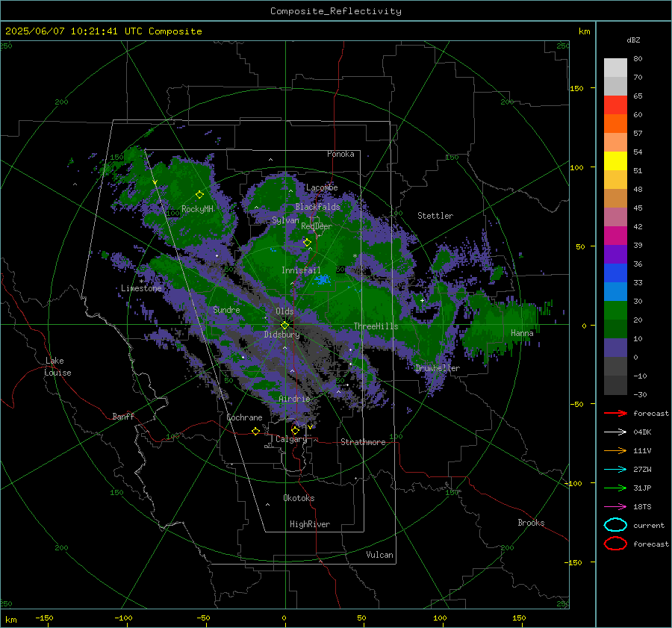Select the Blackfalds label
Image resolution: width=672 pixels, height=628 pixels.
coord(317,207)
